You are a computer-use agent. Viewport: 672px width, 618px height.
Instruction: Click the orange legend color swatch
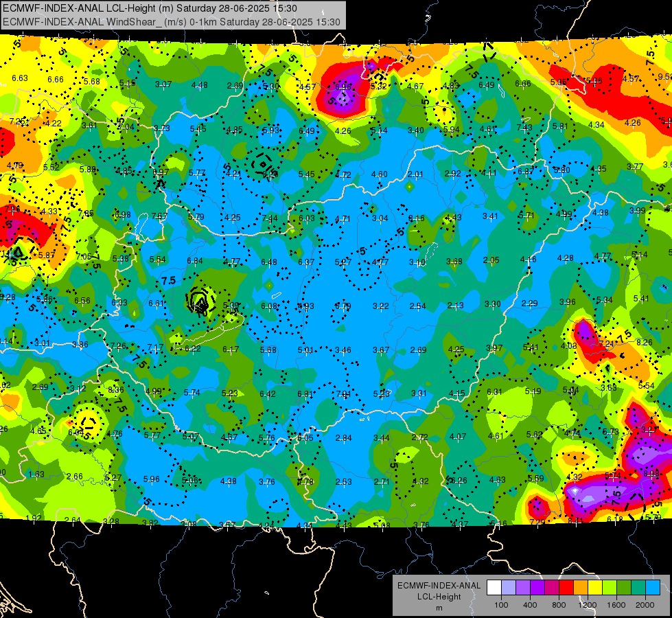pyautogui.click(x=581, y=588)
